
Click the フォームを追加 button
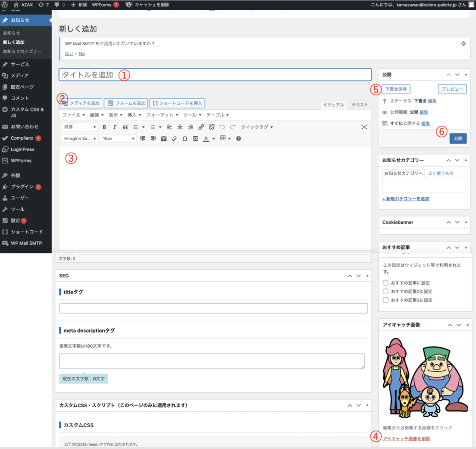coord(126,103)
